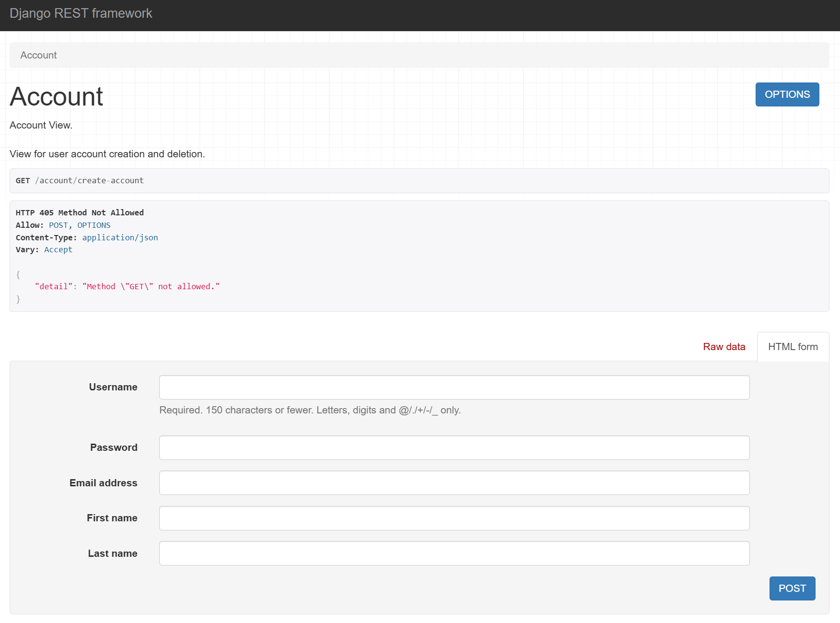Click the Username field label
840x623 pixels.
pyautogui.click(x=113, y=387)
